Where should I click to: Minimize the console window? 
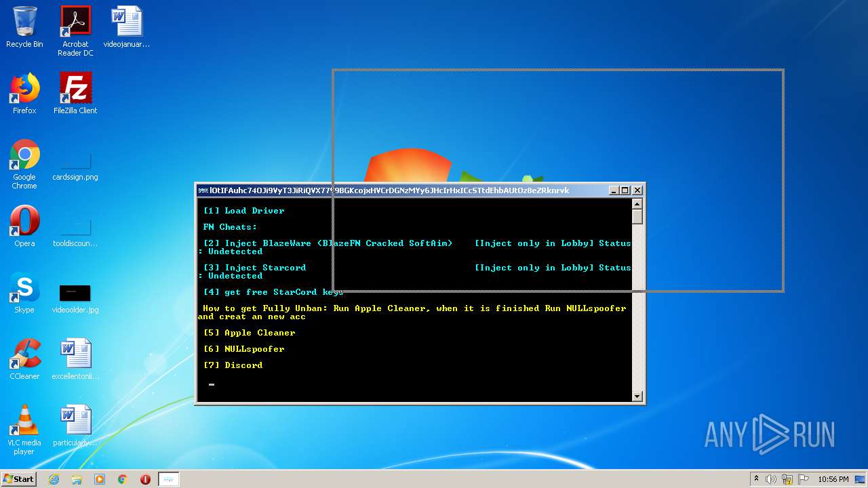coord(614,190)
